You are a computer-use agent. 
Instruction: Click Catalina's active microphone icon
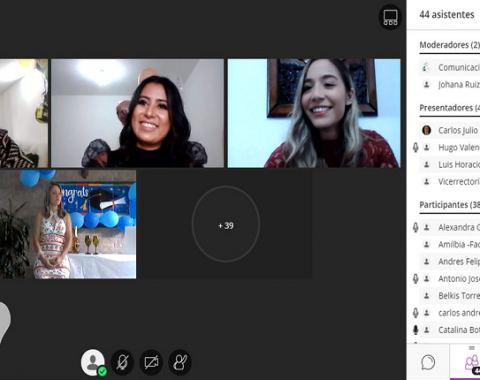coord(415,330)
